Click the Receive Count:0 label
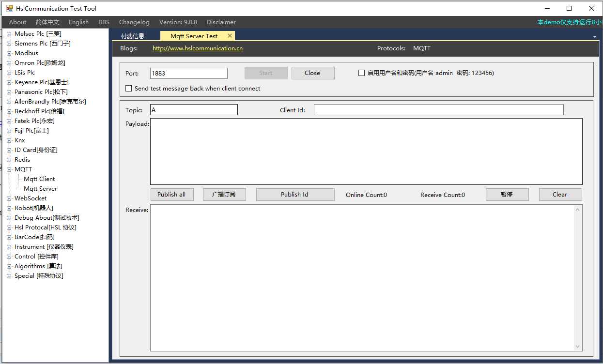 (x=443, y=195)
